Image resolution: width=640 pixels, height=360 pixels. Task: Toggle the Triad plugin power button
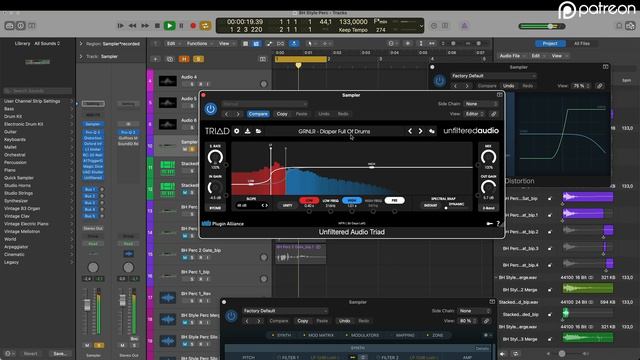click(211, 109)
